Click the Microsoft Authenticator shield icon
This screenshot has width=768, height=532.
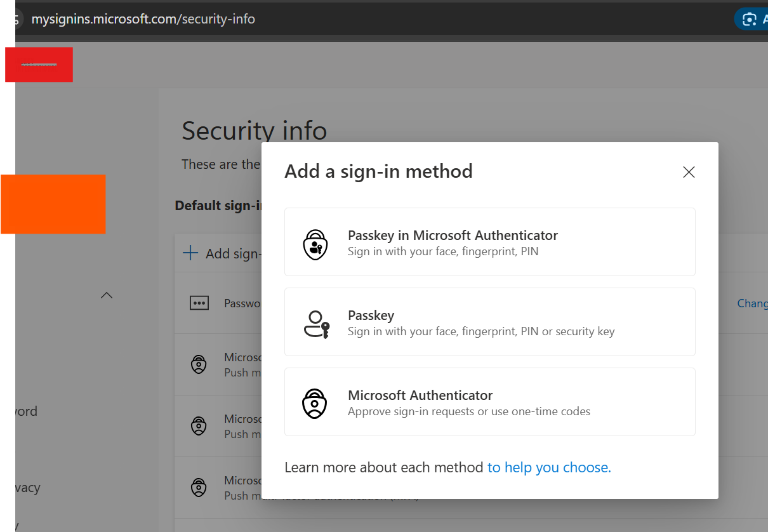315,404
